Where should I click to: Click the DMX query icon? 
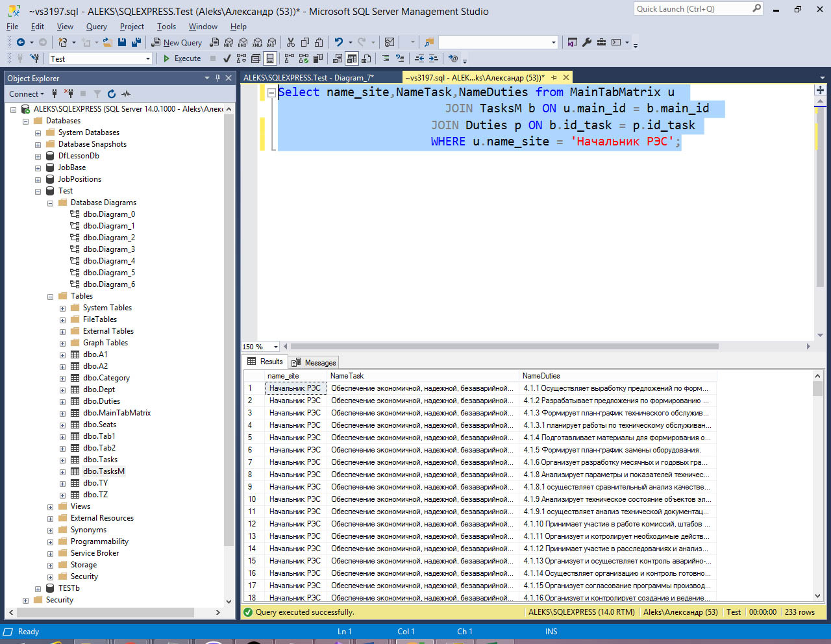pyautogui.click(x=243, y=42)
